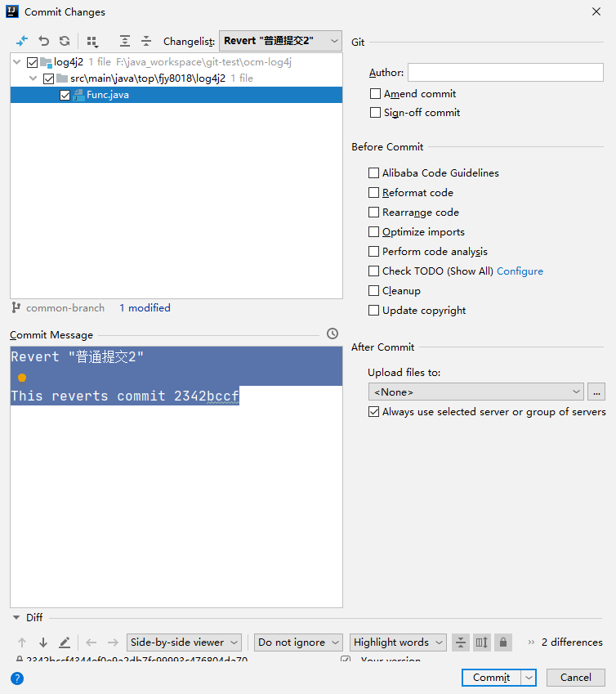Viewport: 616px width, 694px height.
Task: Check the Optimize imports box
Action: tap(374, 232)
